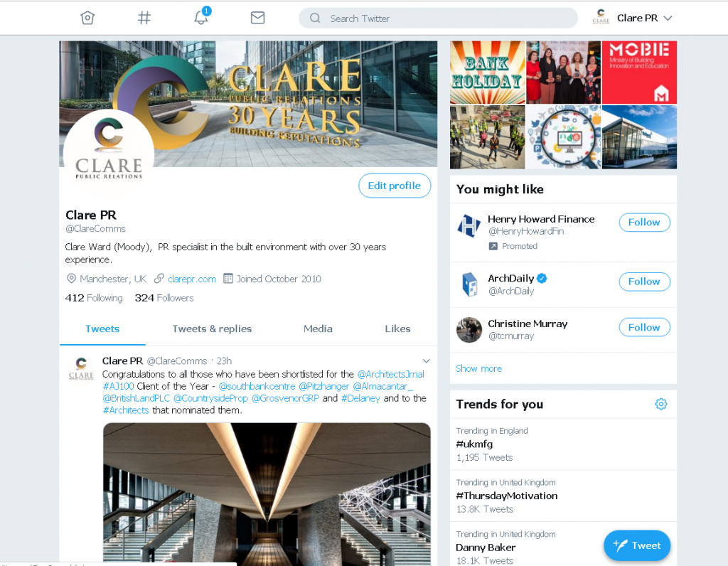
Task: Open the Bank Holiday media thumbnail
Action: click(x=487, y=72)
